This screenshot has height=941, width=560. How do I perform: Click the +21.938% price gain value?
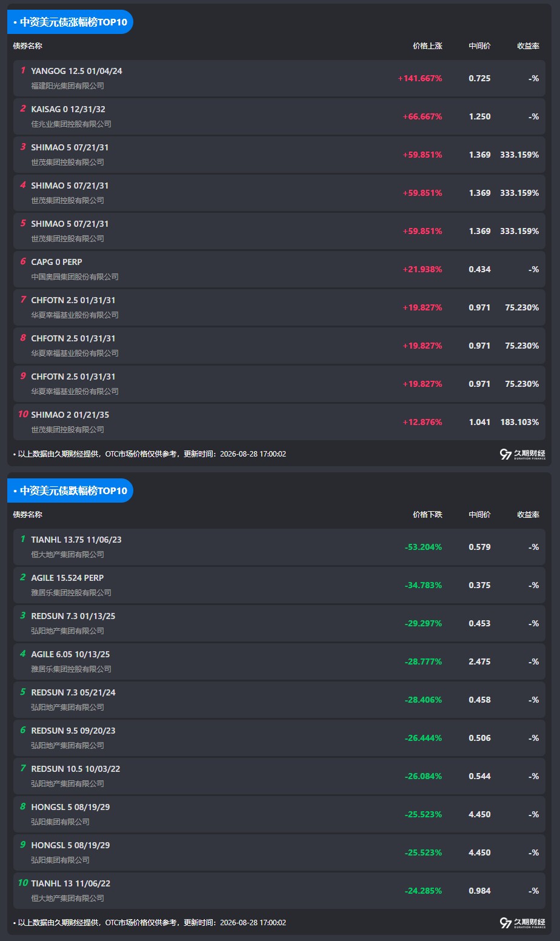click(x=422, y=269)
